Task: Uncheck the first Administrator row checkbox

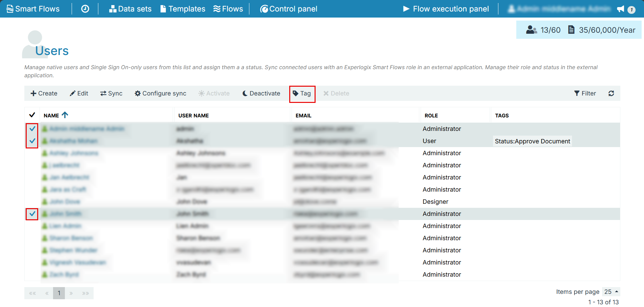Action: point(32,129)
